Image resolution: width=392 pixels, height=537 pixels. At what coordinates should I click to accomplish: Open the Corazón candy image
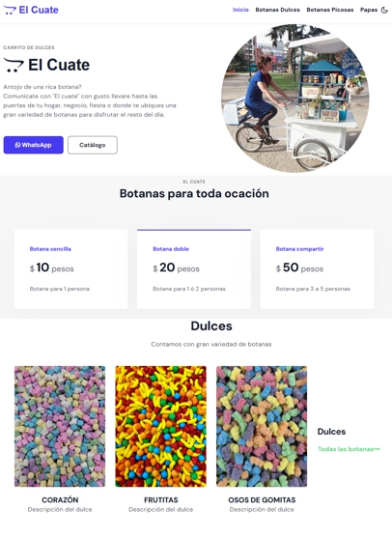[x=60, y=426]
